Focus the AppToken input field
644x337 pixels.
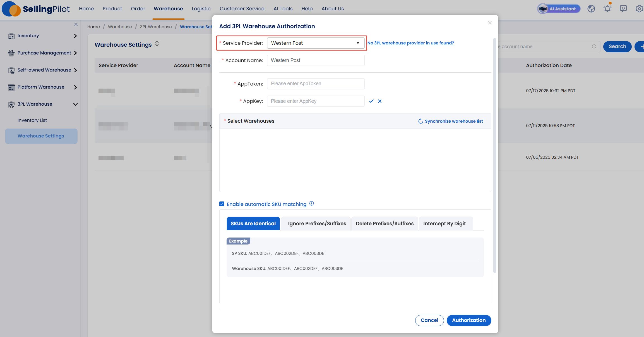[316, 84]
